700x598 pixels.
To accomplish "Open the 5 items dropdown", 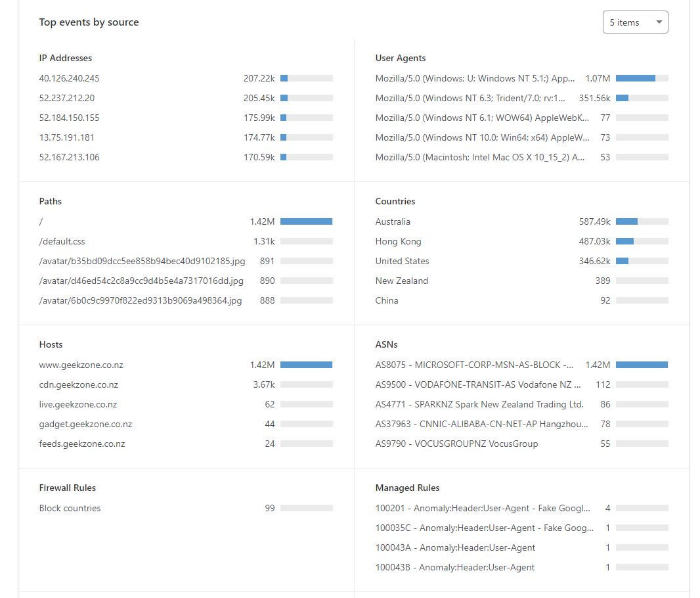I will pyautogui.click(x=635, y=22).
